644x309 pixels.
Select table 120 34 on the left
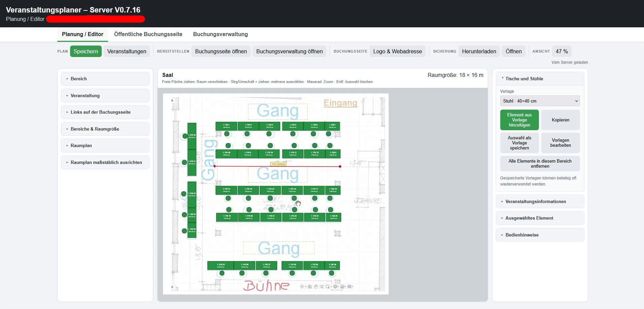click(192, 230)
